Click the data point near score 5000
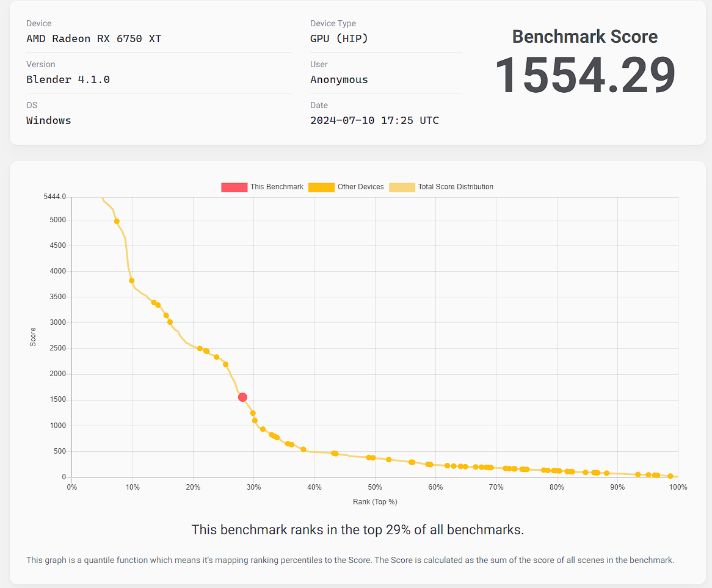Image resolution: width=712 pixels, height=588 pixels. [117, 222]
